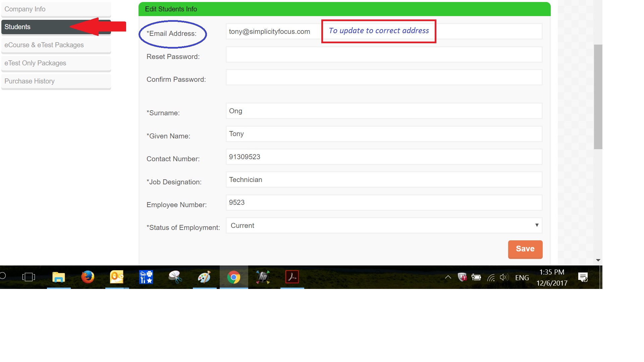This screenshot has height=362, width=644.
Task: Open eTest Only Packages
Action: click(56, 63)
